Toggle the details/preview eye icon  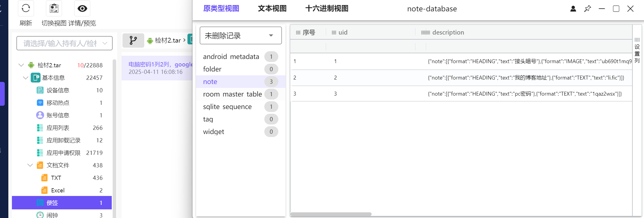coord(82,8)
